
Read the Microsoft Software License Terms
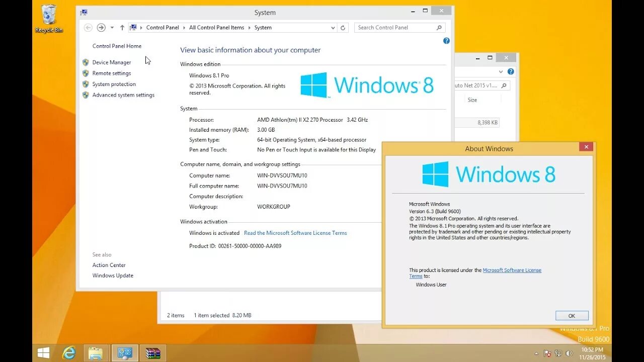pyautogui.click(x=295, y=233)
